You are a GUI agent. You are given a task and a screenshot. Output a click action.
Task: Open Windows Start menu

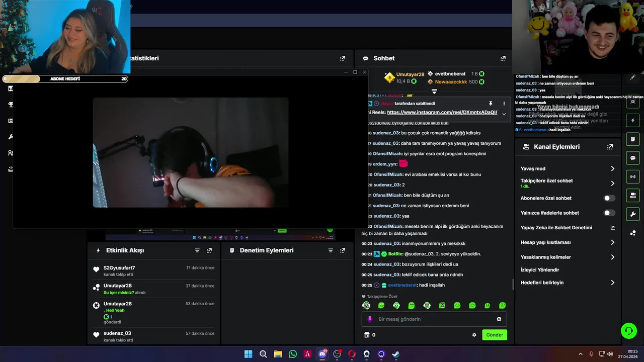248,354
